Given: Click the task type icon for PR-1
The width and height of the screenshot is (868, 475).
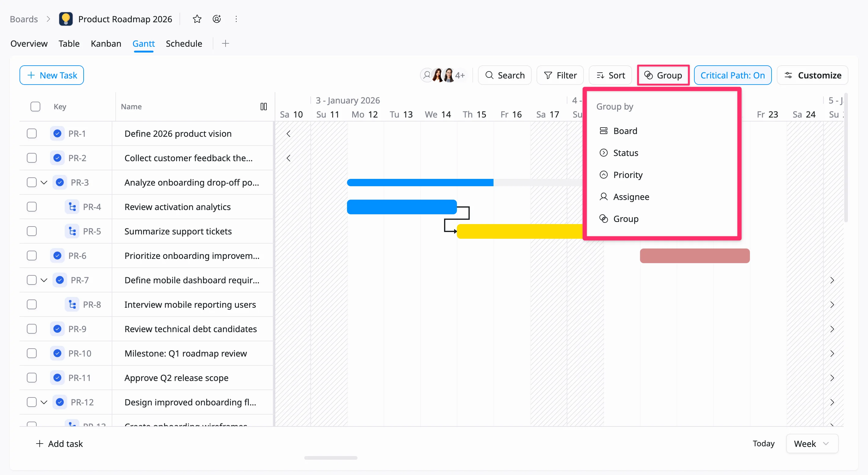Looking at the screenshot, I should (57, 133).
